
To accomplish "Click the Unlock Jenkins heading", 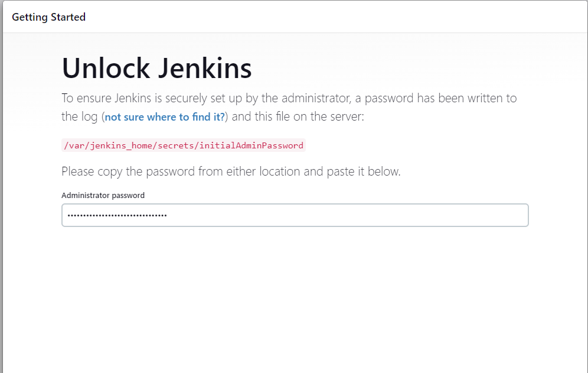I will pyautogui.click(x=157, y=69).
